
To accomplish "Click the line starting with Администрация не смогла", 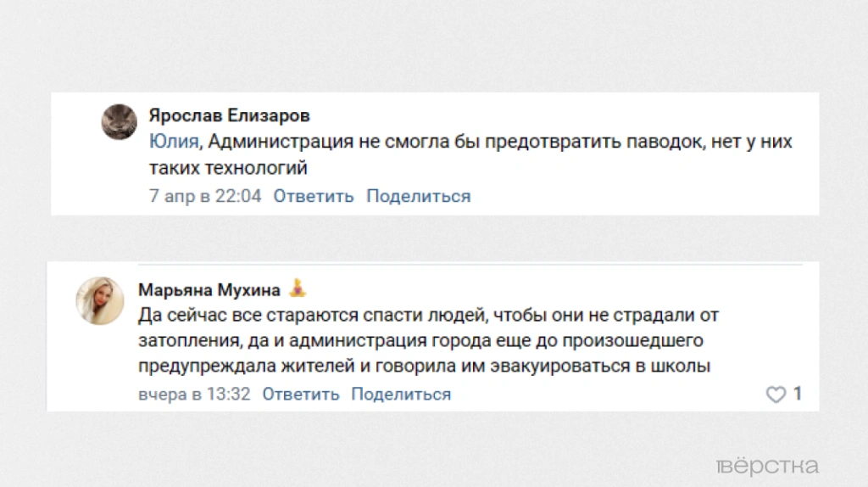I will (x=500, y=142).
